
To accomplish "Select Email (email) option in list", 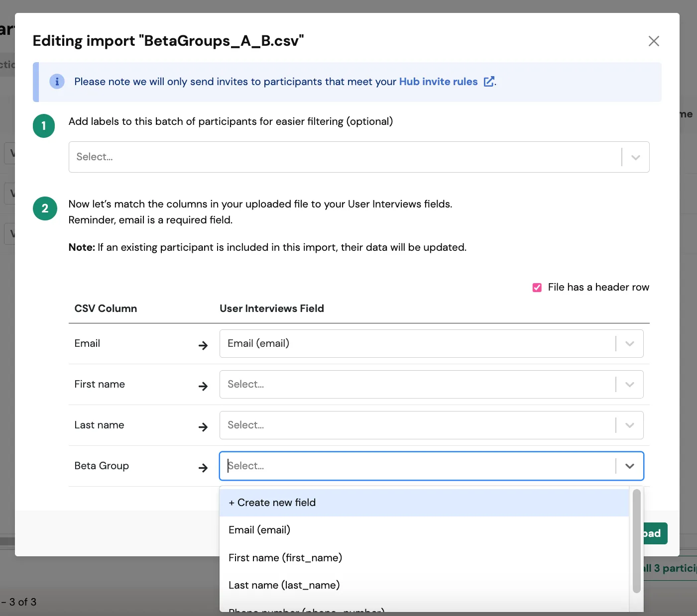I will 424,530.
